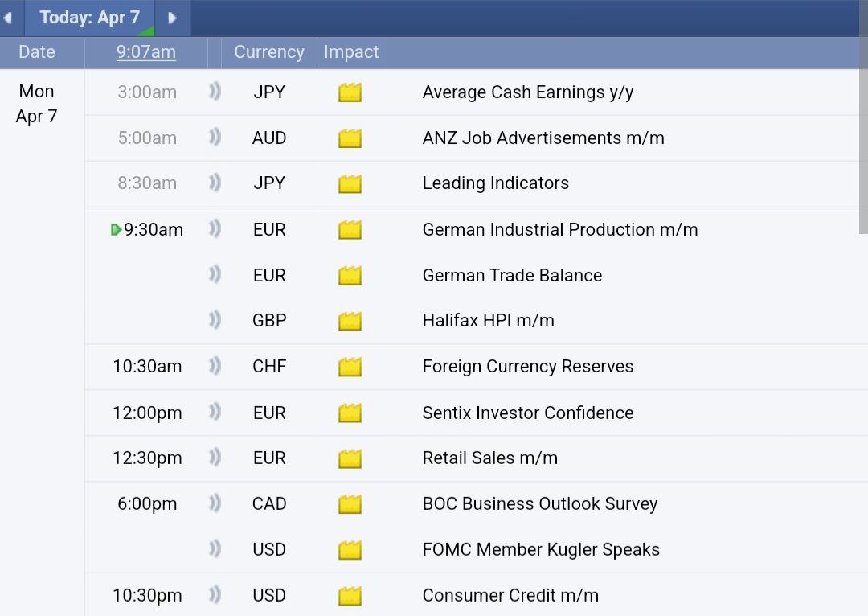
Task: Click impact folder icon for BOC Business Outlook
Action: coord(350,505)
